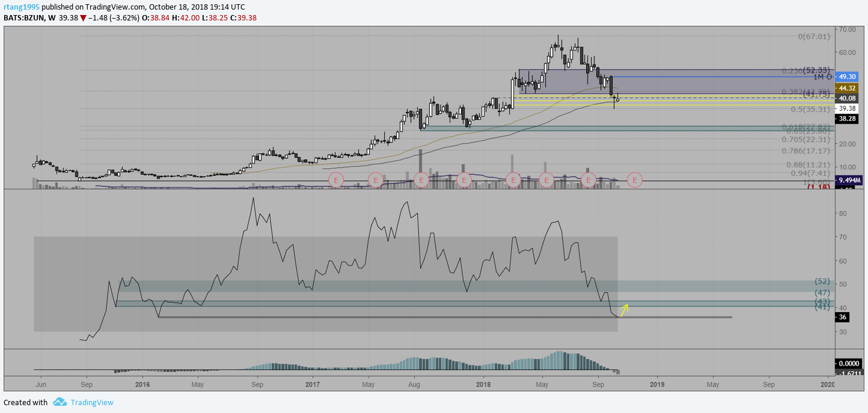868x413 pixels.
Task: Click the 60.00 price scale label
Action: click(x=848, y=52)
